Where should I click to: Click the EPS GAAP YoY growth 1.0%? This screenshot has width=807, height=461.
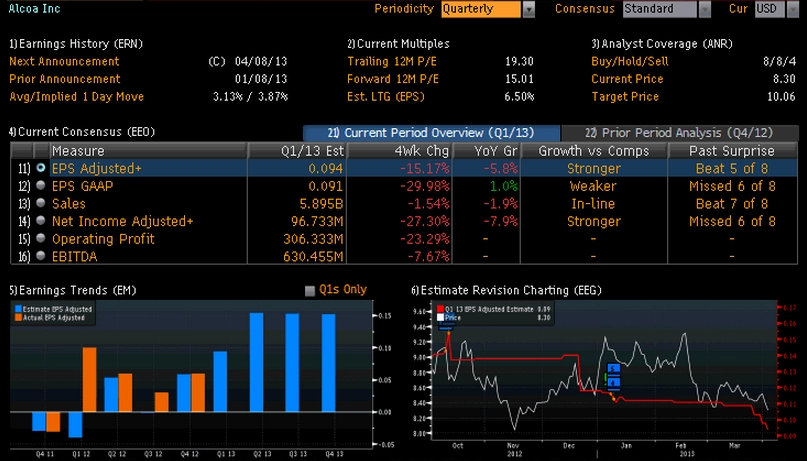tap(504, 186)
